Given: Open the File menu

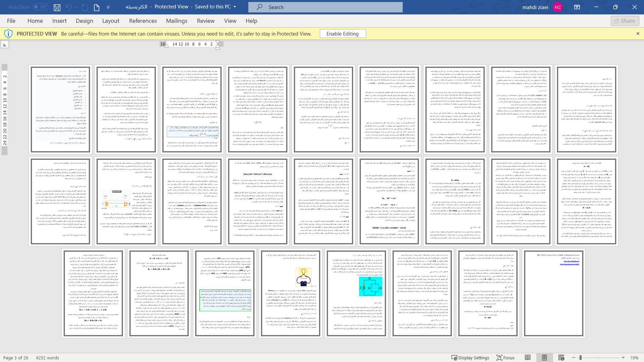Looking at the screenshot, I should (11, 21).
